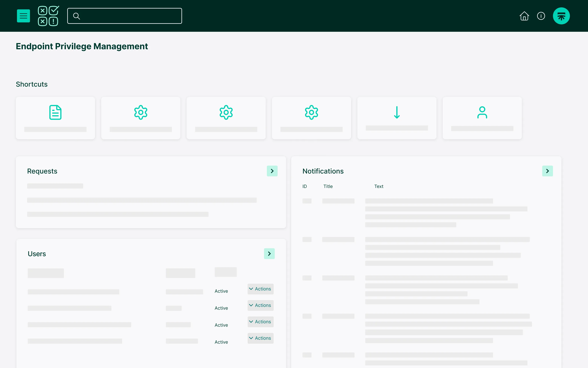Click the Text column header
The image size is (588, 368).
pyautogui.click(x=379, y=186)
